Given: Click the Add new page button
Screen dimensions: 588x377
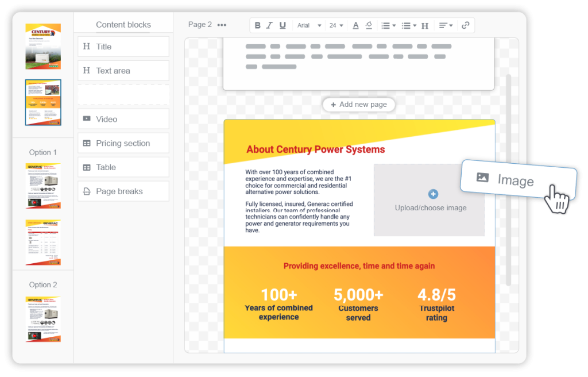Looking at the screenshot, I should [x=359, y=105].
